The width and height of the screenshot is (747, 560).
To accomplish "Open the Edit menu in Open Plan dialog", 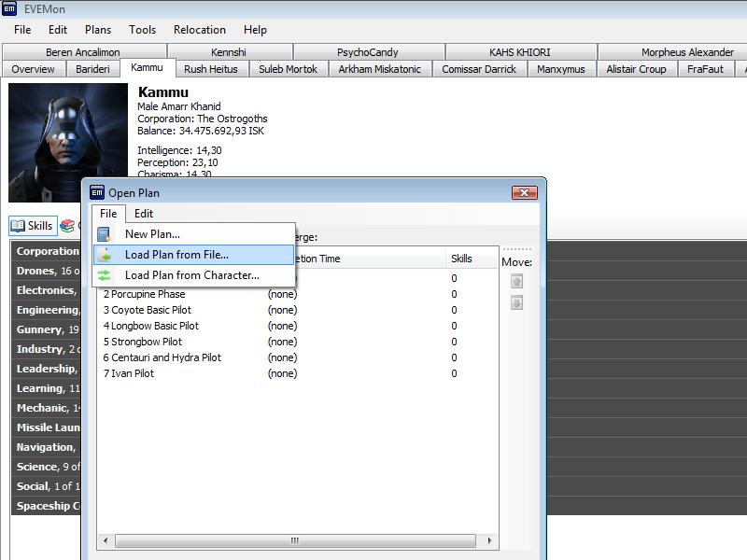I will [x=144, y=214].
